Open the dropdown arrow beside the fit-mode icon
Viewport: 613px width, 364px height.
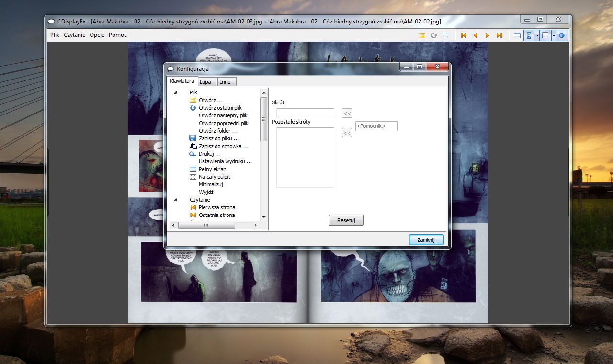(537, 35)
